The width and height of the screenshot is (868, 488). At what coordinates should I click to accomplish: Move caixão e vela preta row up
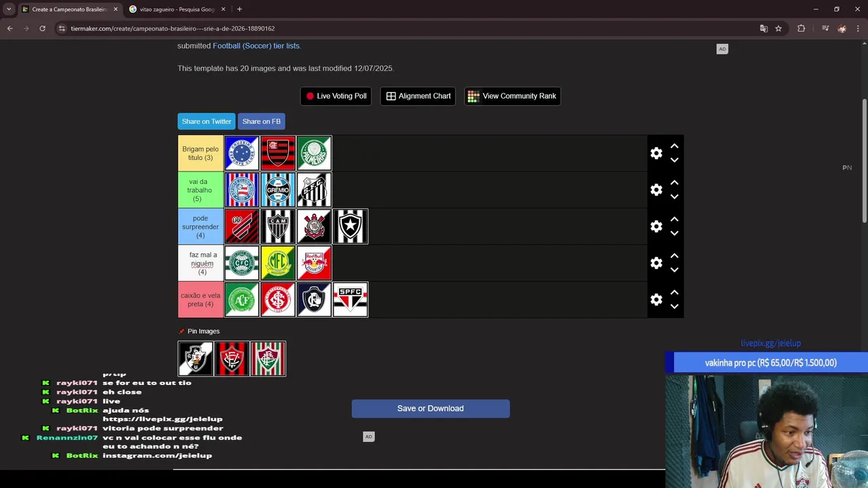click(x=674, y=292)
